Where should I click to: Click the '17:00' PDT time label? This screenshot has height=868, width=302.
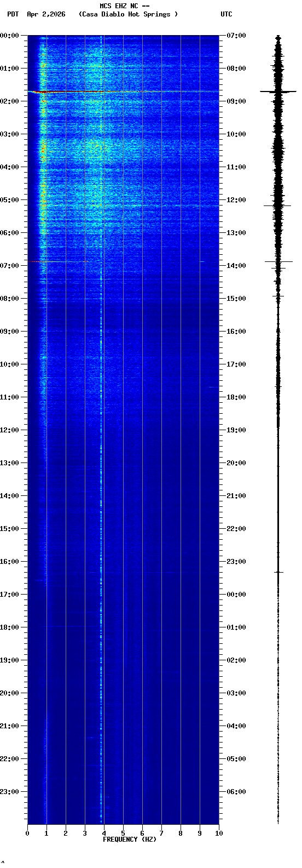pos(9,595)
